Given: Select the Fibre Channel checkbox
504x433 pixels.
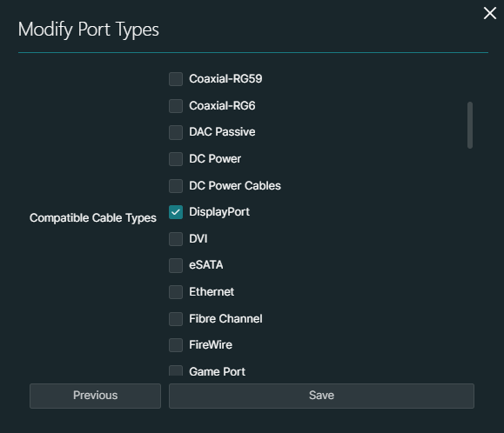Looking at the screenshot, I should click(176, 319).
